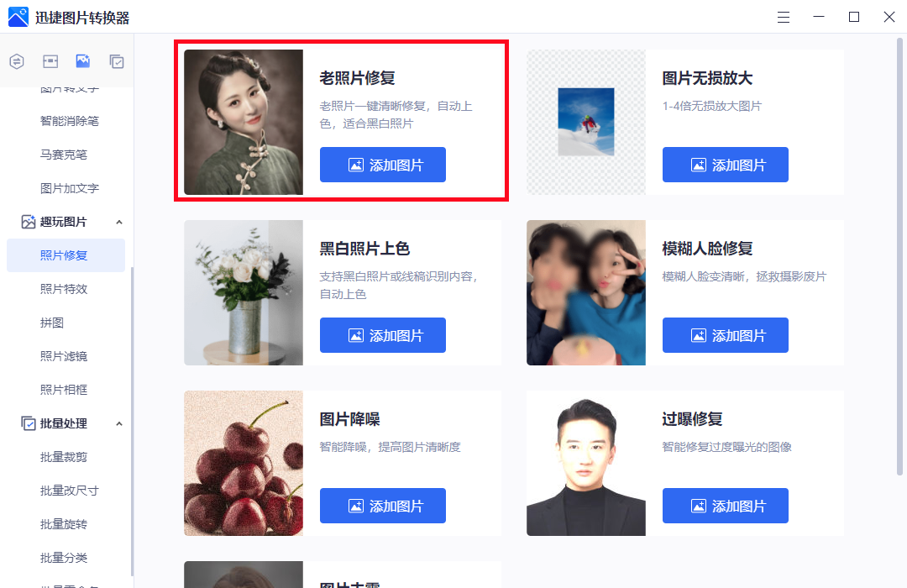Collapse the 趣玩图片 section chevron
Viewport: 907px width, 588px height.
[x=119, y=223]
